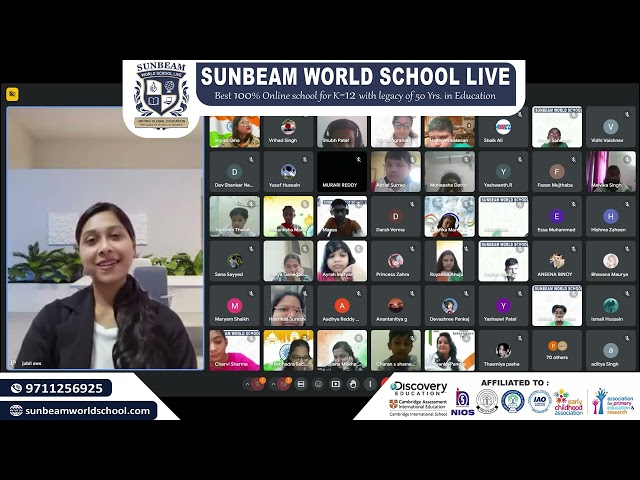Select Shubh Patel's video tile
Image resolution: width=640 pixels, height=480 pixels.
[342, 131]
